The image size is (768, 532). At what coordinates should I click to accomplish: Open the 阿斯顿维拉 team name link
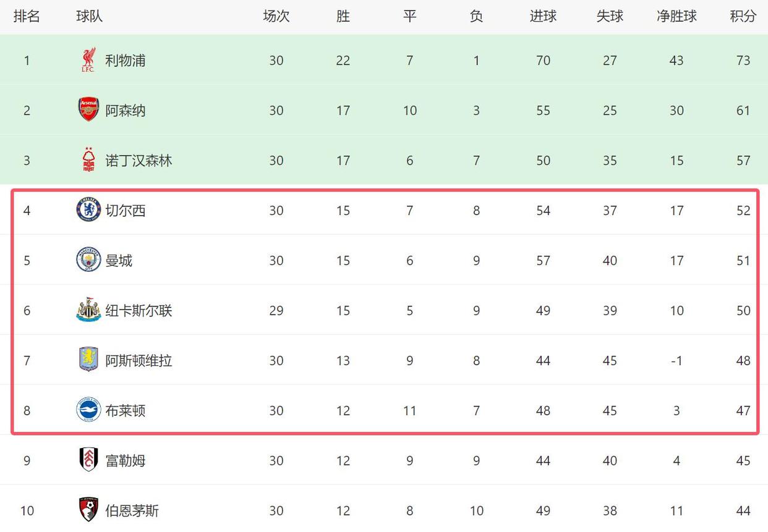139,361
